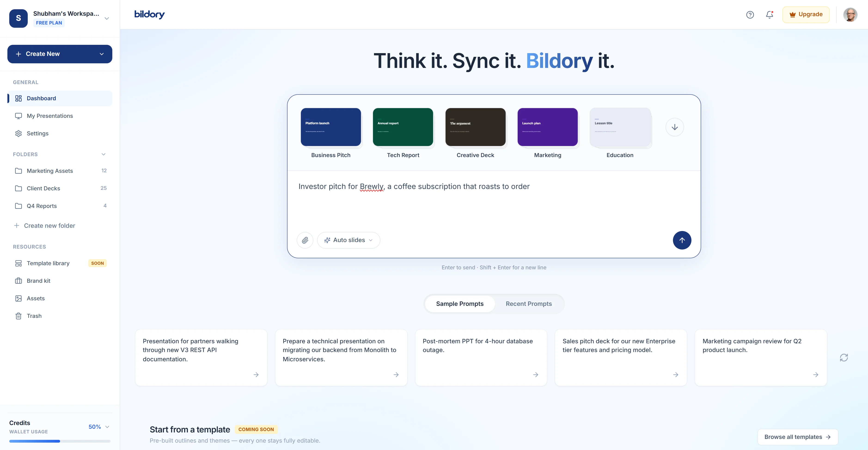Click the workspace S avatar badge

pos(18,18)
